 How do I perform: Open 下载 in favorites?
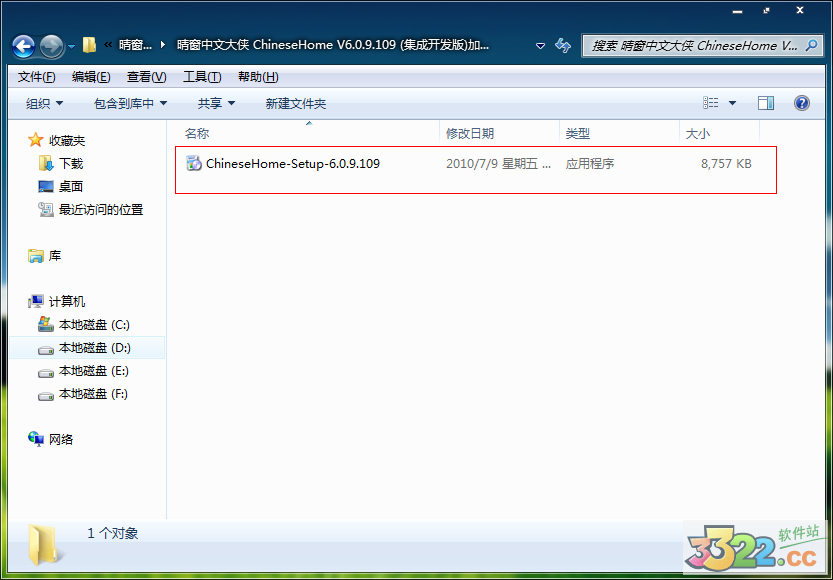pos(71,164)
